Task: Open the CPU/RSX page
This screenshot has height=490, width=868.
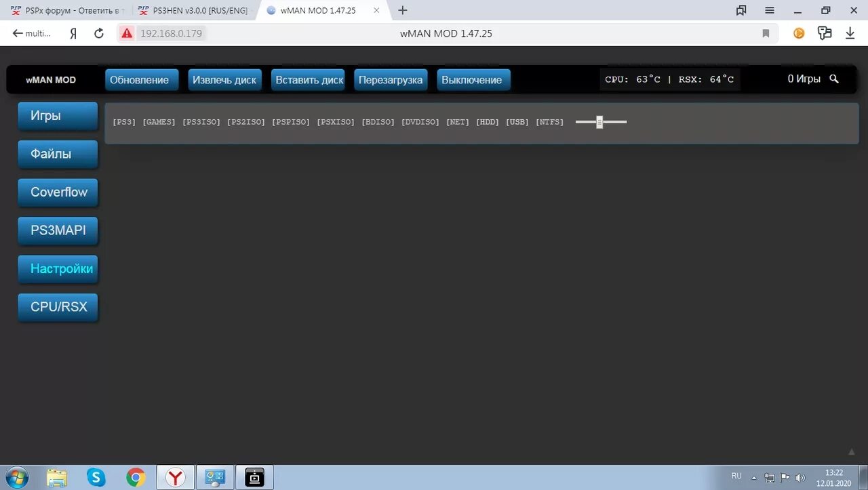Action: point(58,306)
